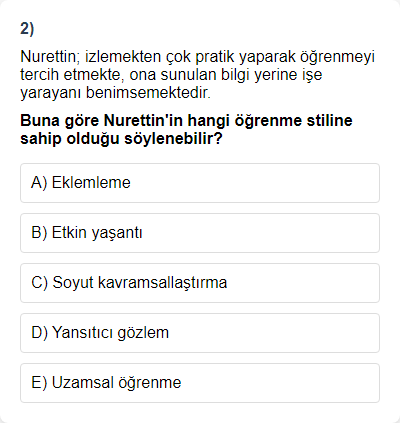Click the word 'söylenebilir?' ending the question
The width and height of the screenshot is (400, 423).
pos(173,139)
